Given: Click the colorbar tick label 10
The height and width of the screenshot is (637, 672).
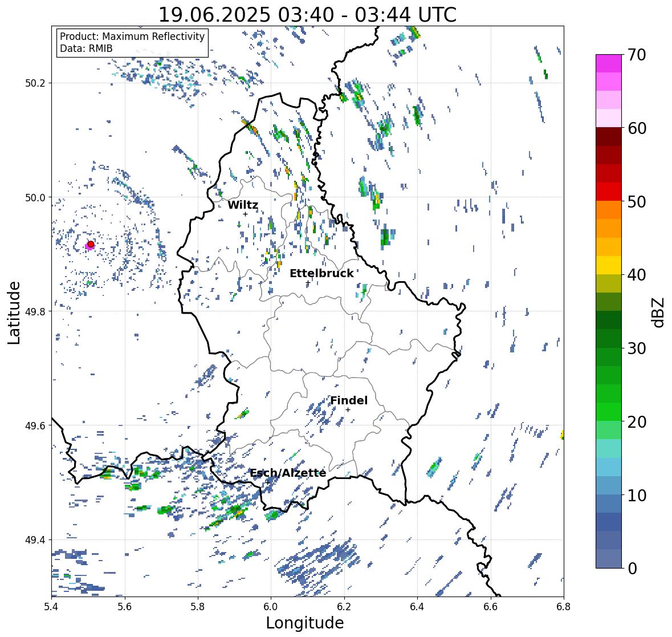Looking at the screenshot, I should pos(637,495).
